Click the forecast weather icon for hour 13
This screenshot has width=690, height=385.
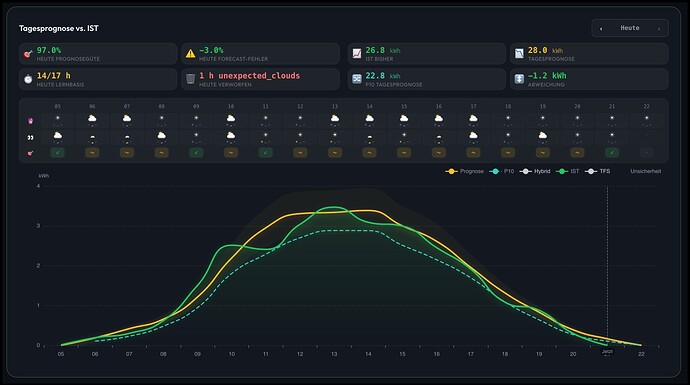335,119
